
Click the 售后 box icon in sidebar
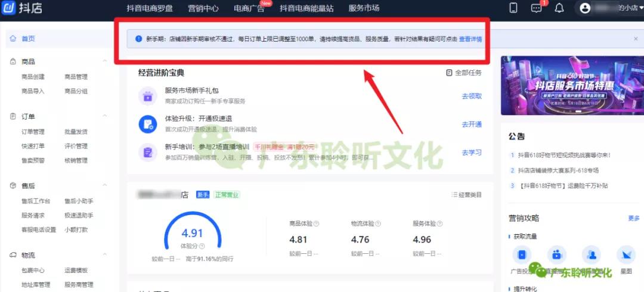pos(13,186)
